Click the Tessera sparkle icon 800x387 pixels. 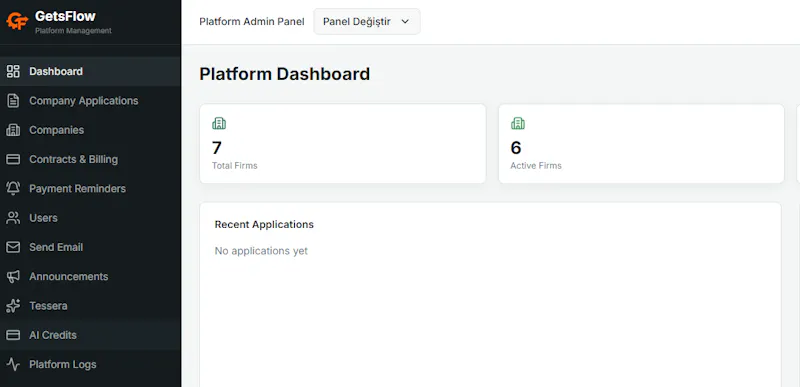coord(13,306)
